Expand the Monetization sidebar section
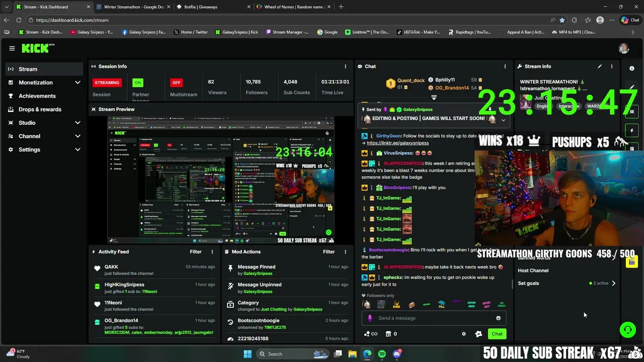 coord(77,82)
